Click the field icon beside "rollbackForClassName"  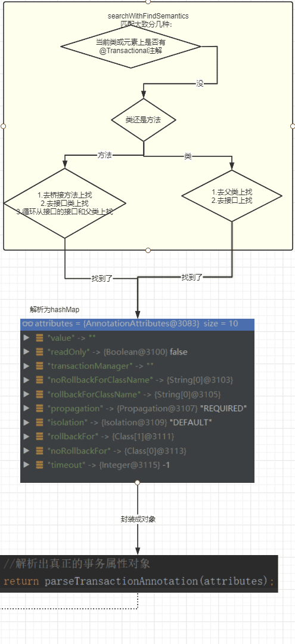click(x=40, y=395)
